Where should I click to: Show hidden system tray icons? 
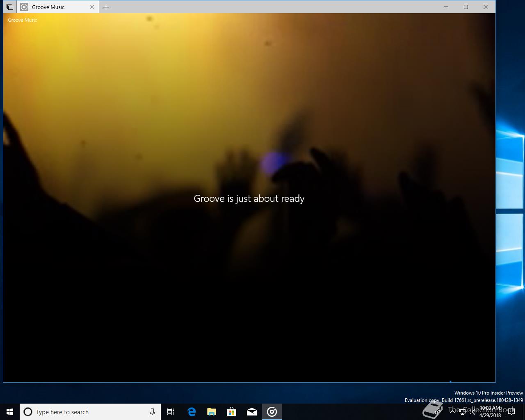pyautogui.click(x=452, y=412)
